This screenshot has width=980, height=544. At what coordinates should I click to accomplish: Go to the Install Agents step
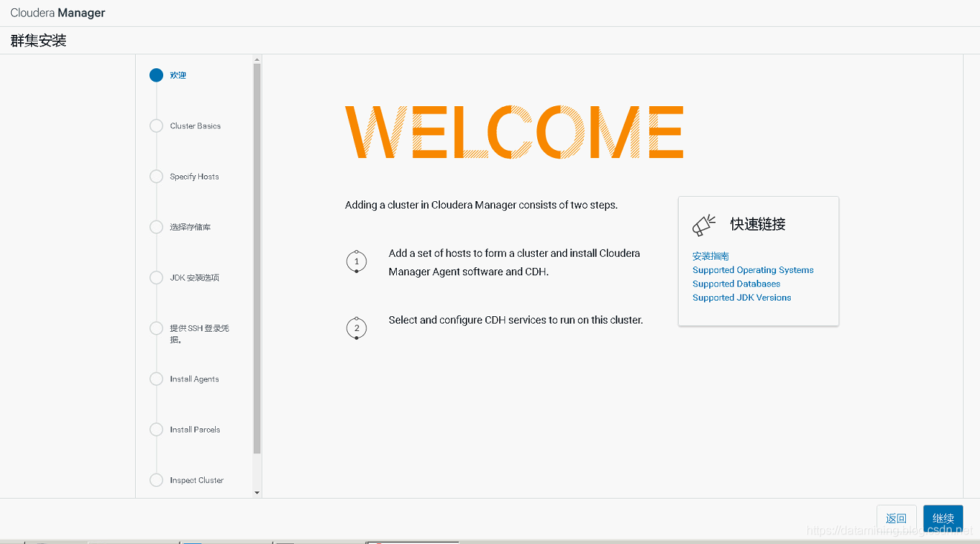coord(194,379)
